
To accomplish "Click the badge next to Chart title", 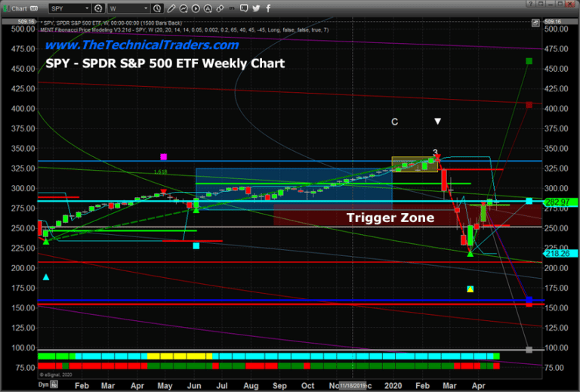I will pyautogui.click(x=34, y=8).
